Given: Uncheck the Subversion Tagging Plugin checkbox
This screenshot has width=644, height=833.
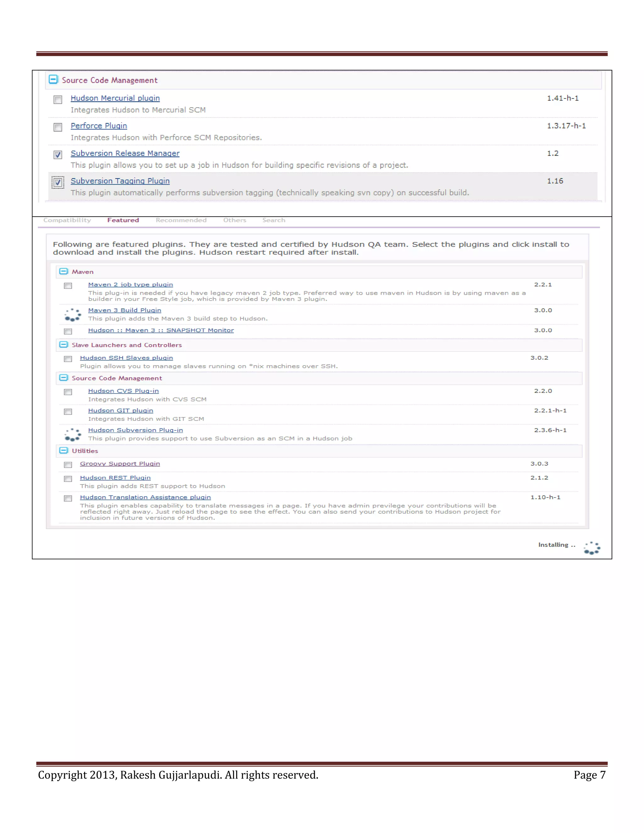Looking at the screenshot, I should [58, 182].
